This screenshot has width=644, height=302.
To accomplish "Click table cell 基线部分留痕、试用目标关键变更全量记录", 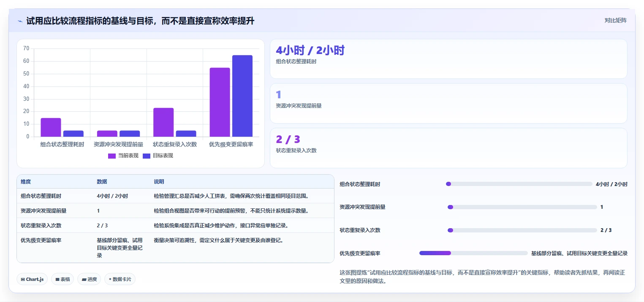I will click(x=120, y=248).
